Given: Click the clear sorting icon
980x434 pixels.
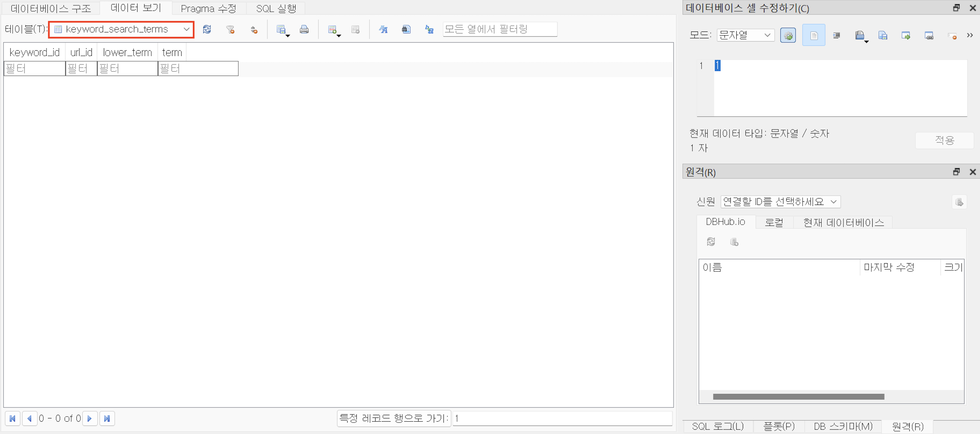Looking at the screenshot, I should pos(254,29).
